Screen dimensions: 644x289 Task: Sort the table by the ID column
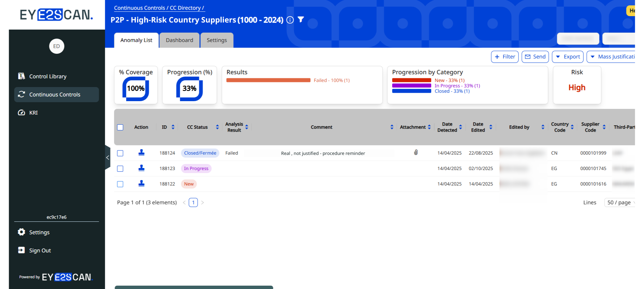173,127
